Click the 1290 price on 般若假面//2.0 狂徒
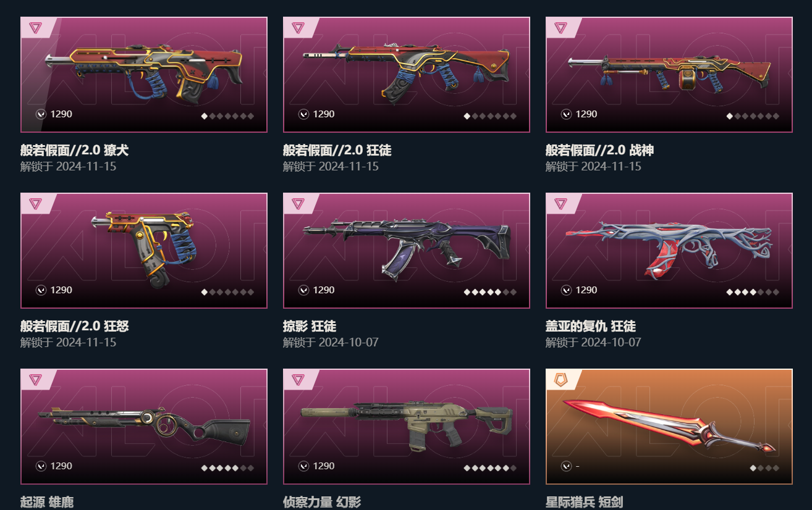This screenshot has height=510, width=812. point(324,114)
